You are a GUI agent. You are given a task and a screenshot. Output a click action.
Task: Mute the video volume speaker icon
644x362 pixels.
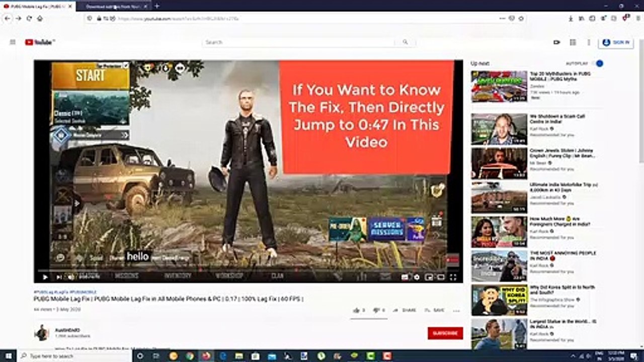(71, 277)
